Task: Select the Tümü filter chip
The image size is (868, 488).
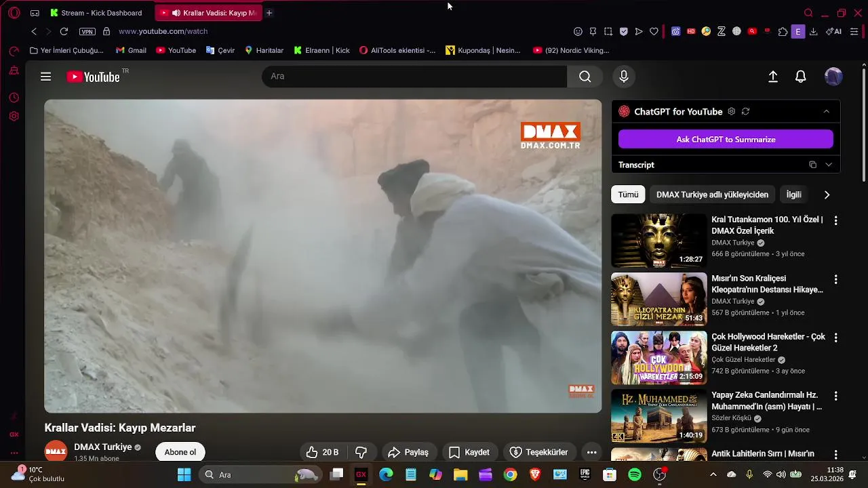Action: 628,195
